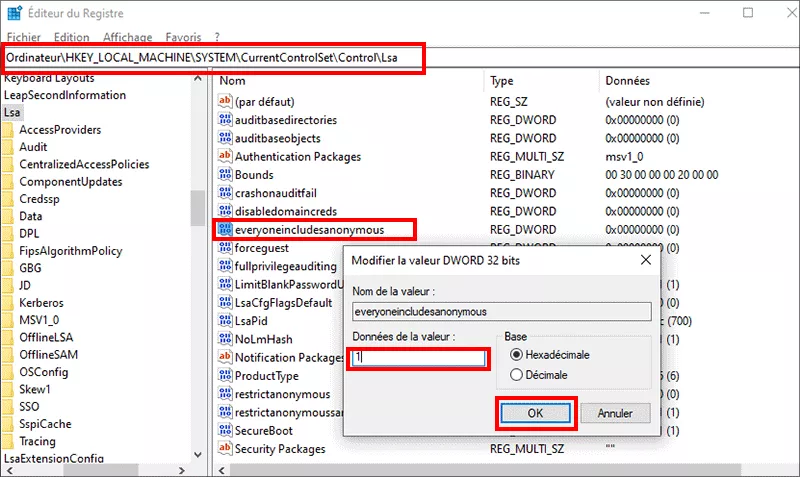
Task: Close the Modifier la valeur DWORD dialog
Action: [x=644, y=260]
